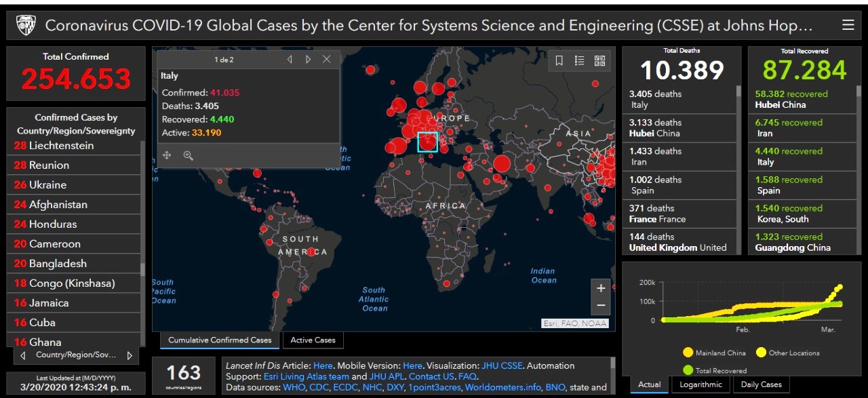Viewport: 868px width, 398px height.
Task: Go to the next country list tab arrow
Action: pyautogui.click(x=130, y=355)
